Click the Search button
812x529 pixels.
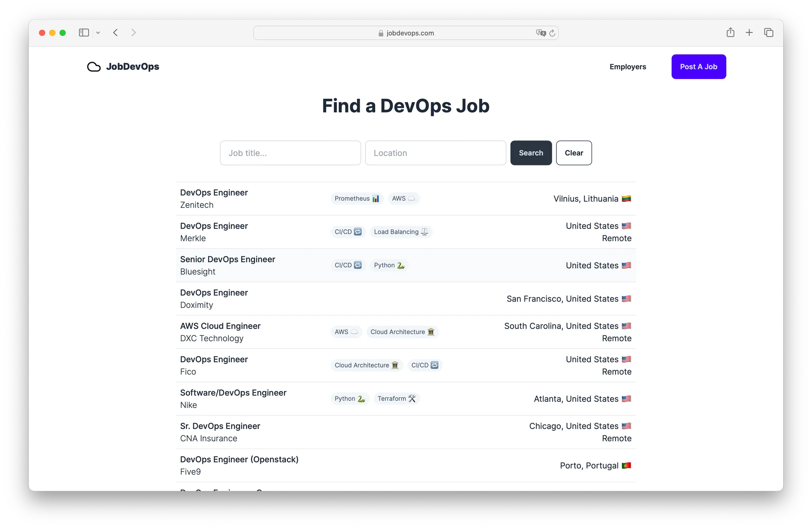pos(531,153)
